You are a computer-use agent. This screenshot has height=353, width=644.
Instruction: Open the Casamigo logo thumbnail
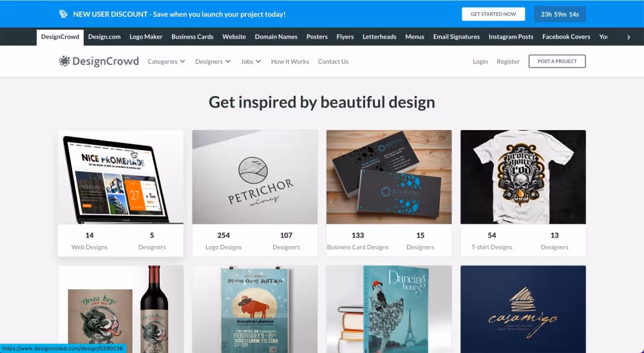pos(523,309)
